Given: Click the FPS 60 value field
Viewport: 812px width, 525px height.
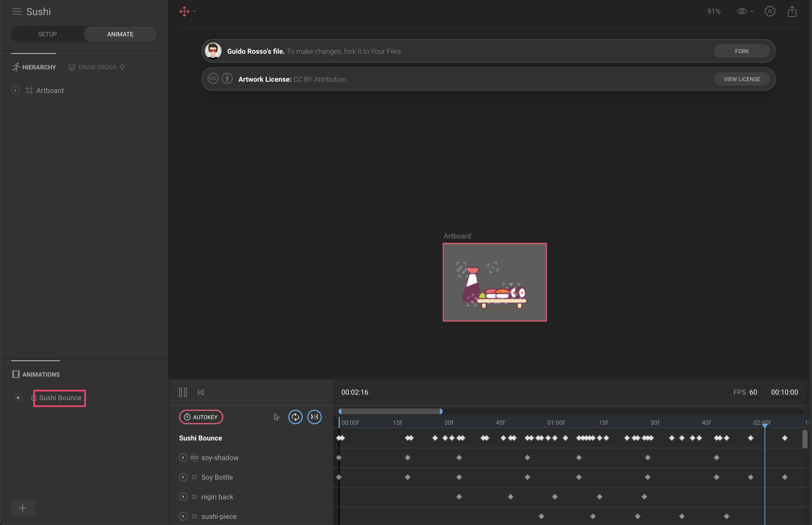Looking at the screenshot, I should [x=753, y=392].
